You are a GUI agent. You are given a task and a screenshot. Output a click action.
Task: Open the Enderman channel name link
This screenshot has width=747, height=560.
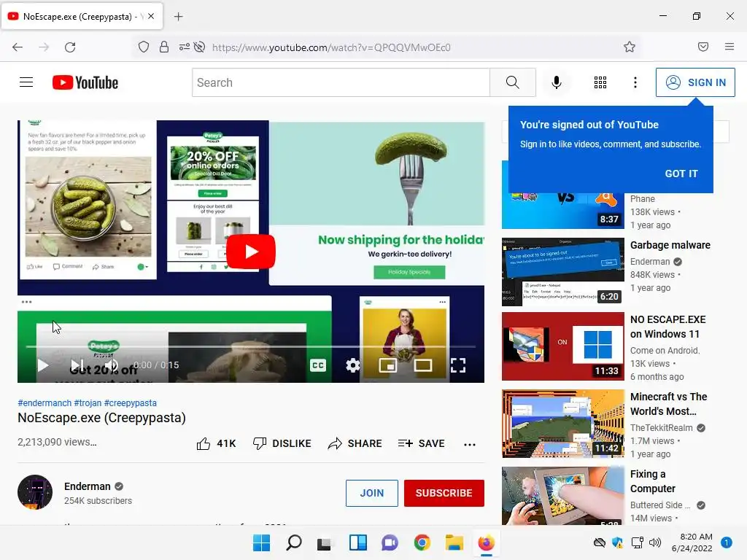(88, 486)
